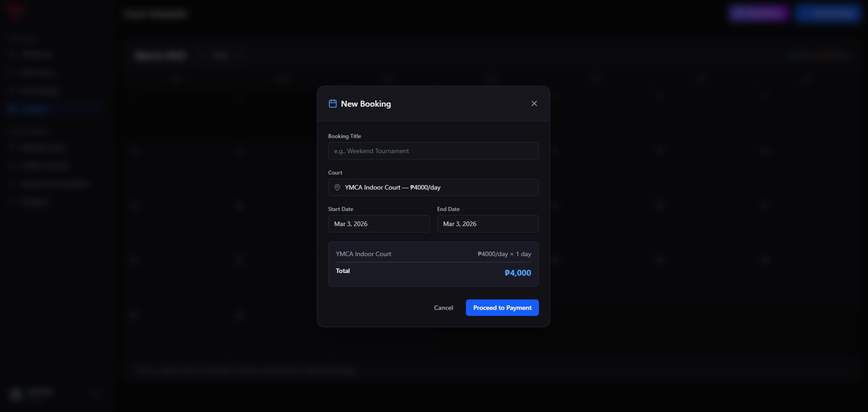
Task: Click YMCA Indoor Court summary row label
Action: point(363,254)
